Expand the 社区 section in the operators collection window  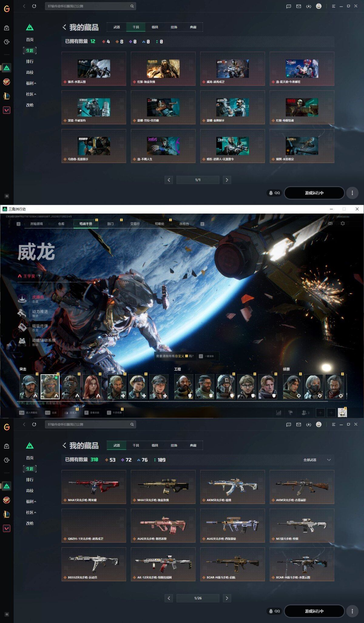(31, 94)
